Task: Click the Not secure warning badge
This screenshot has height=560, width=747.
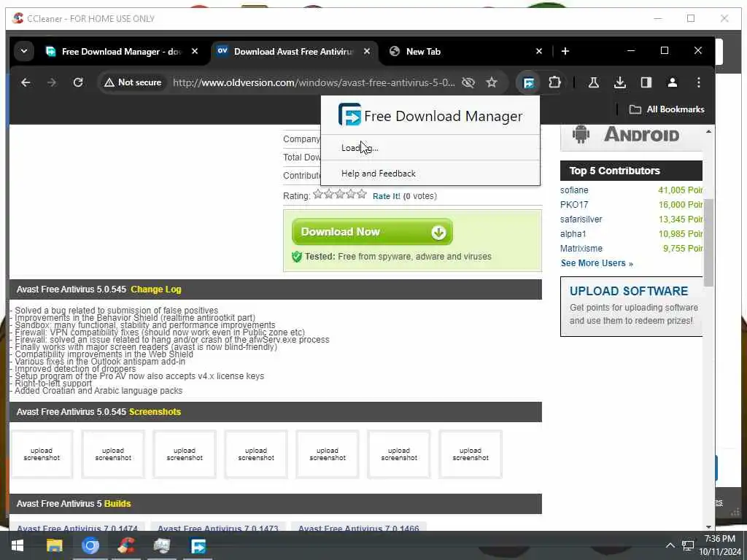Action: click(133, 83)
